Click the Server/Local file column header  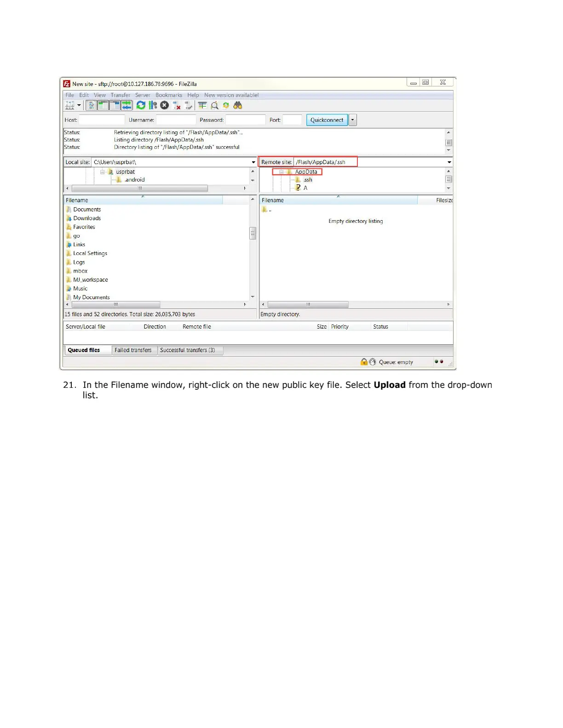pyautogui.click(x=103, y=327)
